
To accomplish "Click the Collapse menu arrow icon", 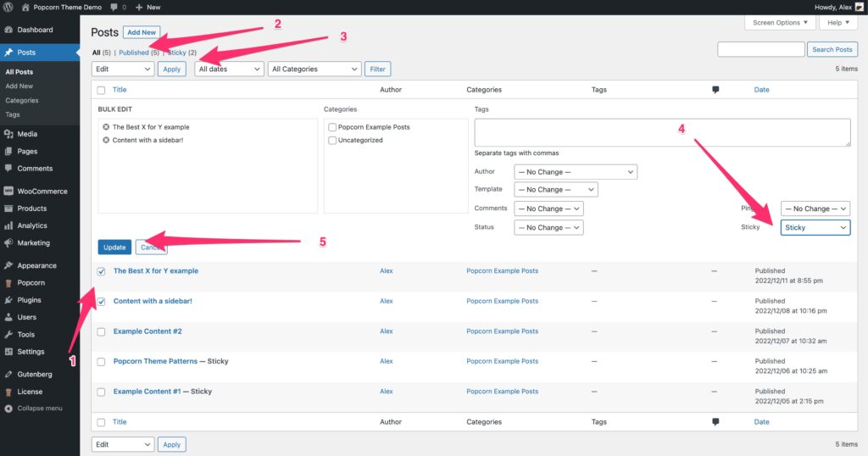I will pyautogui.click(x=8, y=409).
